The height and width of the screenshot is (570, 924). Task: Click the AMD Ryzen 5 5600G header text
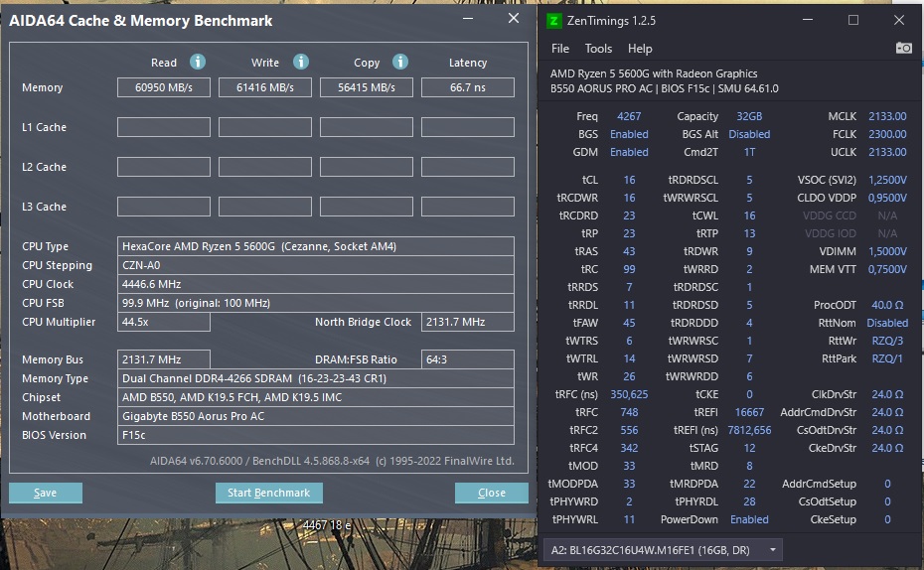click(x=654, y=73)
